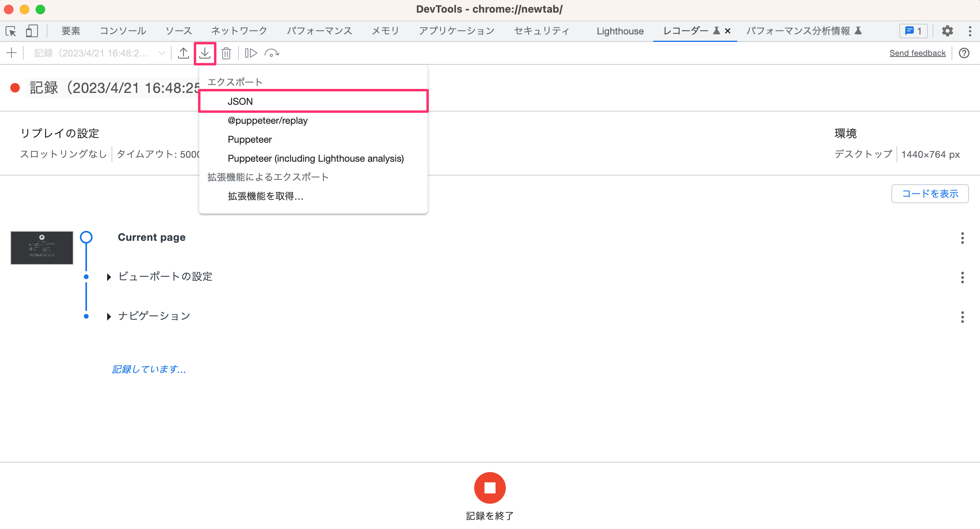
Task: Switch to the 要素 tab
Action: point(71,31)
